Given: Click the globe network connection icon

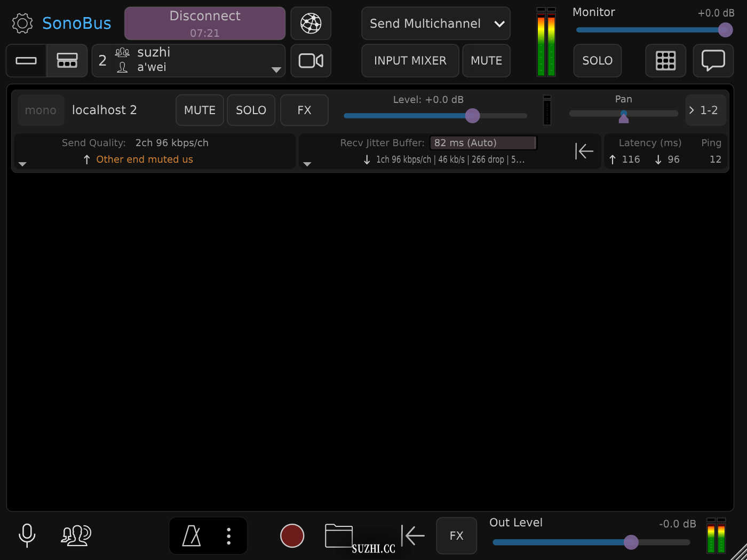Looking at the screenshot, I should (x=311, y=23).
